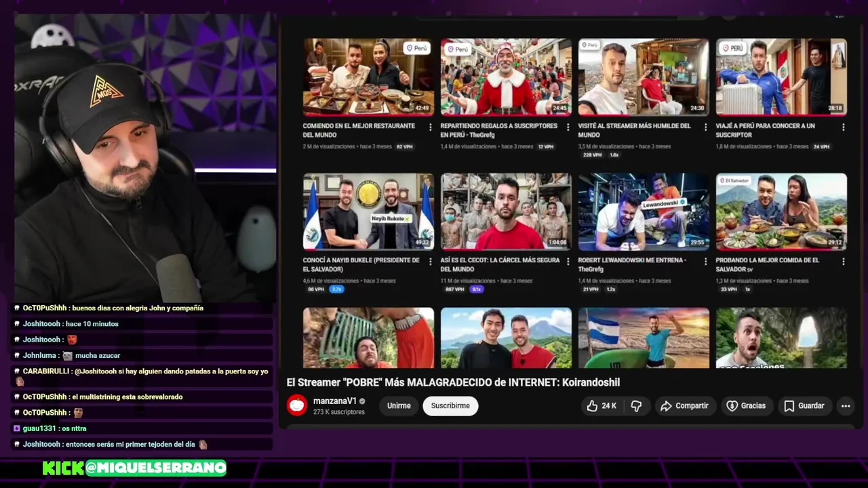Open options for ROBERT LEWANDOWSKI ME ENTRENA video
The height and width of the screenshot is (488, 868).
coord(705,261)
